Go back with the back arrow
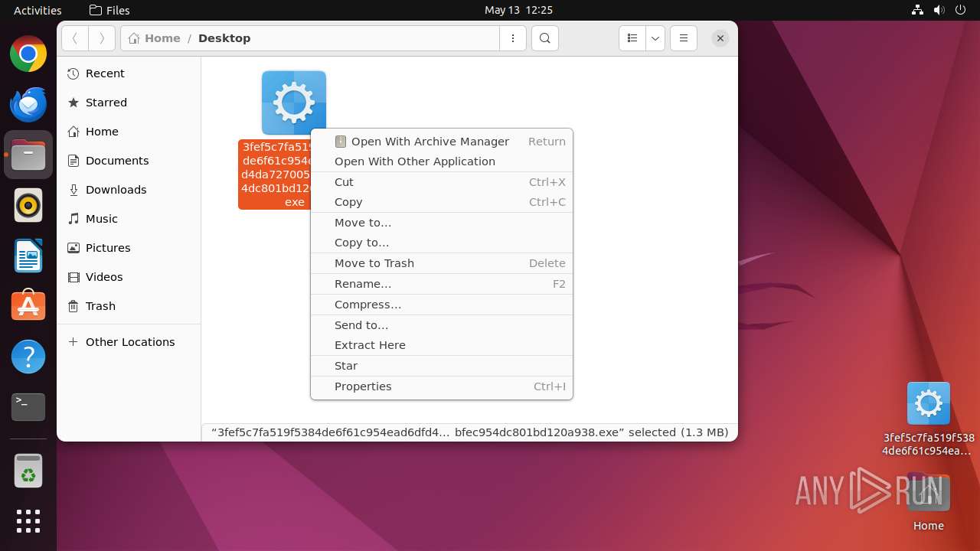 (75, 38)
